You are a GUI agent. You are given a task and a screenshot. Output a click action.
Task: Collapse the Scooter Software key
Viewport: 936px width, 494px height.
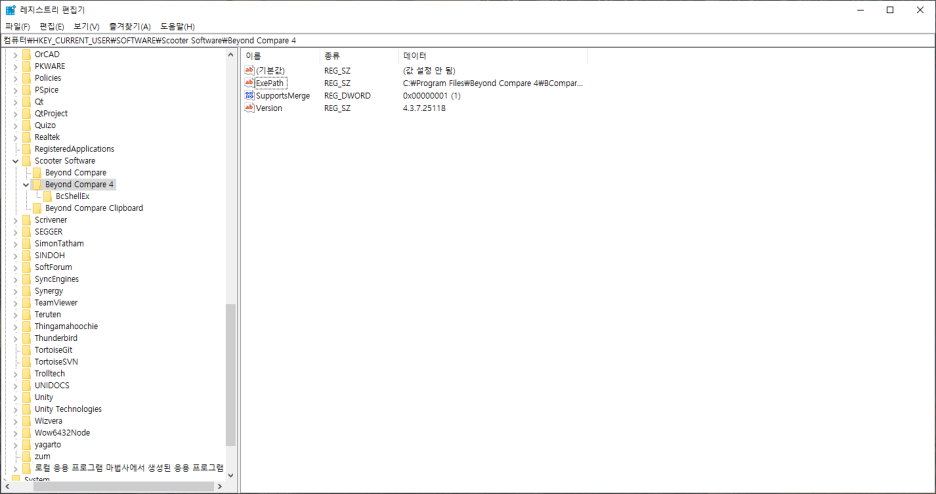pyautogui.click(x=16, y=161)
